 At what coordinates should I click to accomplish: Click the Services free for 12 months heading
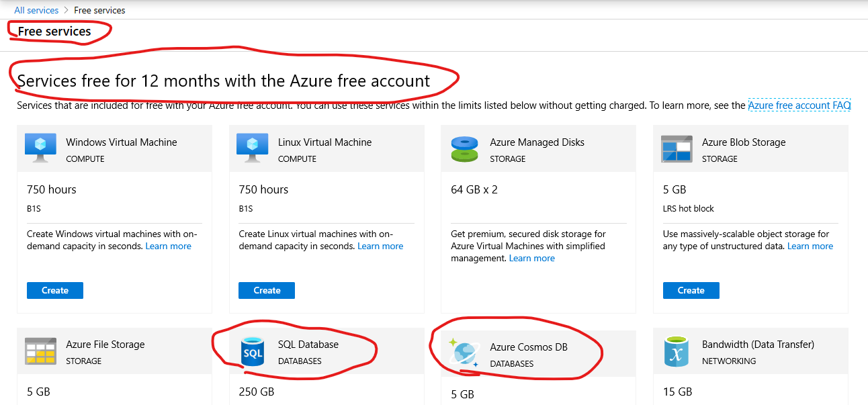[x=223, y=81]
